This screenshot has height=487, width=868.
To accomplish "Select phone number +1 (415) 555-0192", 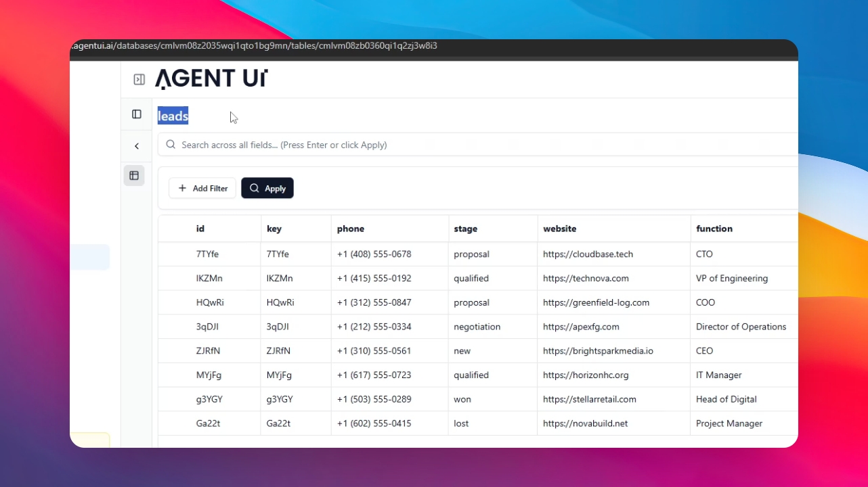I will point(374,279).
